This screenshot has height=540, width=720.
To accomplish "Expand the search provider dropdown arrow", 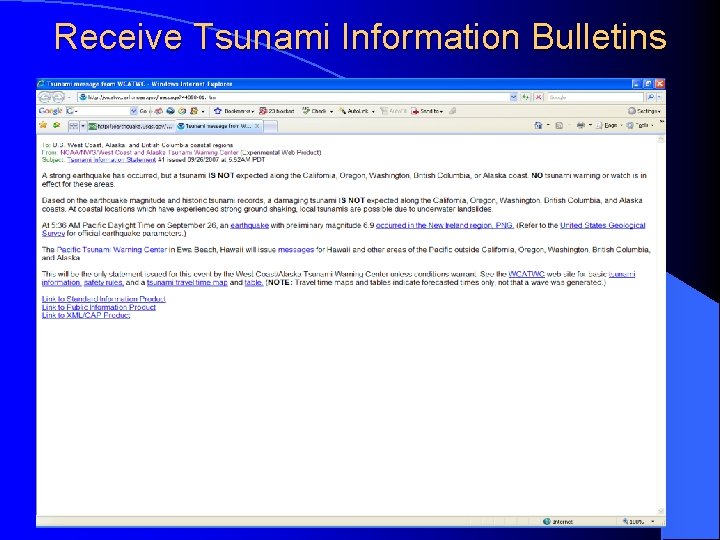I will pyautogui.click(x=659, y=97).
